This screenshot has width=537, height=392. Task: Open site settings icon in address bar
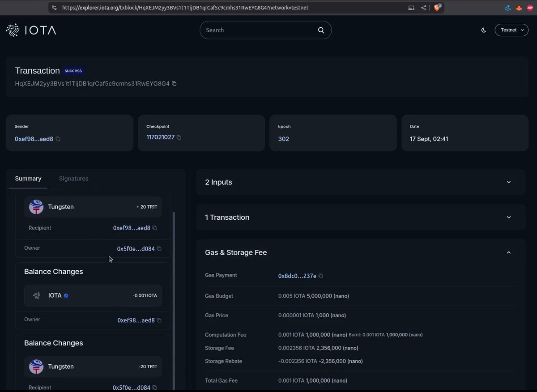[54, 8]
